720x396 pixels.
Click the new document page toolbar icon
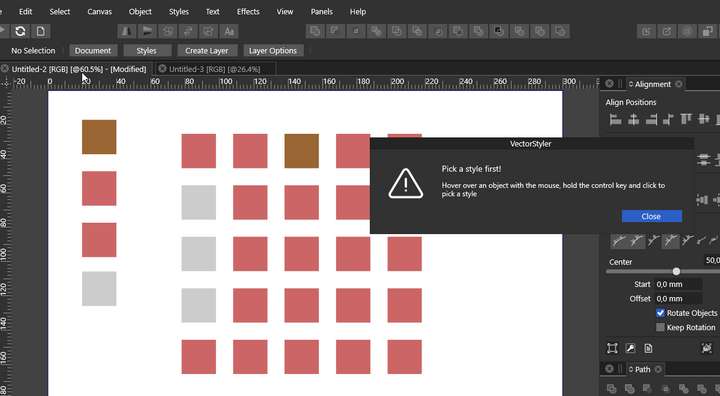click(41, 31)
